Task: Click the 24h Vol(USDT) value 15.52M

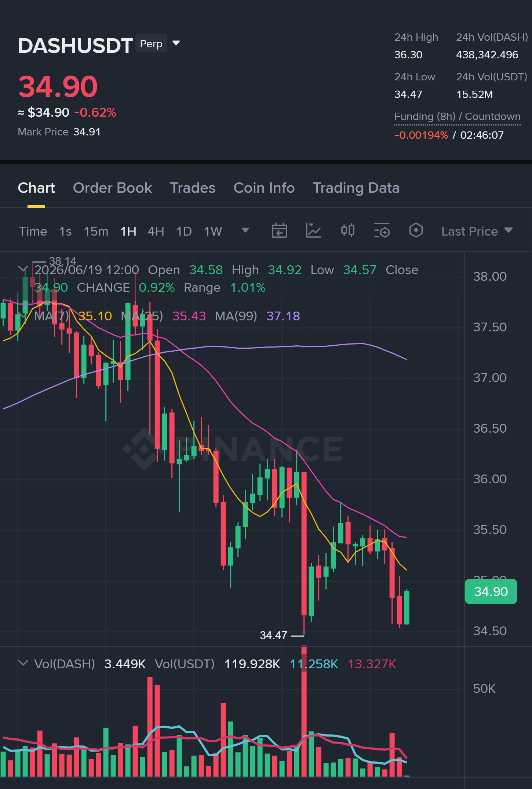Action: point(474,94)
